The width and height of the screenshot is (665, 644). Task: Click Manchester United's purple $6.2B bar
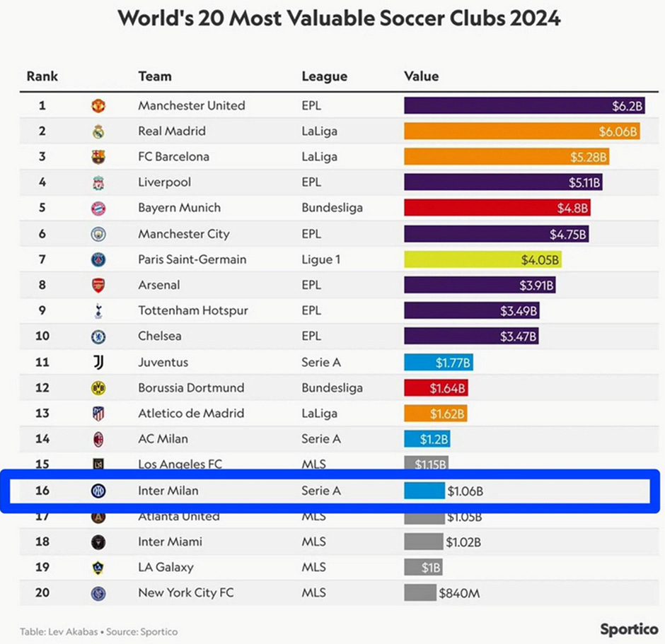[x=525, y=105]
